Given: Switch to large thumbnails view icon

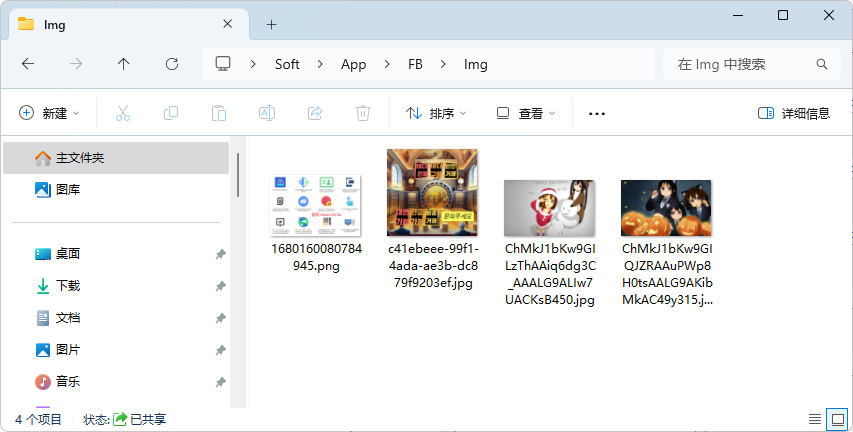Looking at the screenshot, I should pyautogui.click(x=838, y=419).
